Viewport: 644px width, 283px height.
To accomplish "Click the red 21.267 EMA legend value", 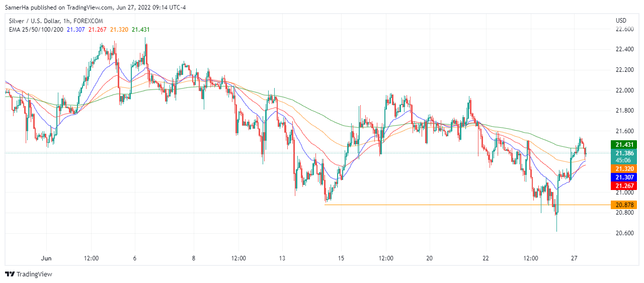I will click(x=97, y=29).
